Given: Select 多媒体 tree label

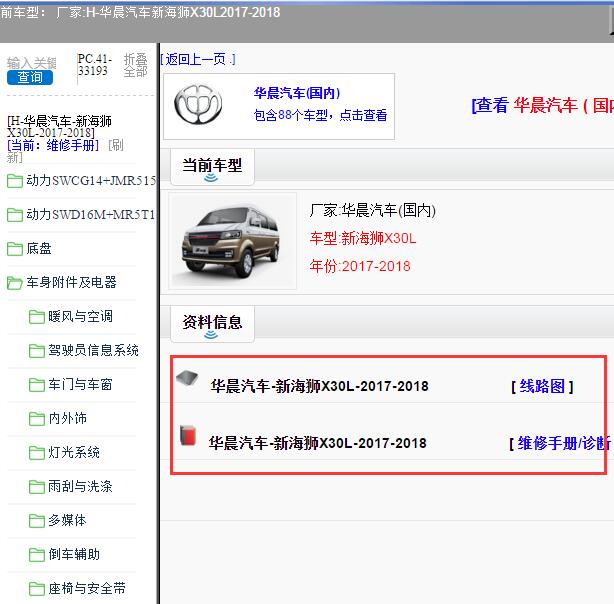Looking at the screenshot, I should pos(67,520).
